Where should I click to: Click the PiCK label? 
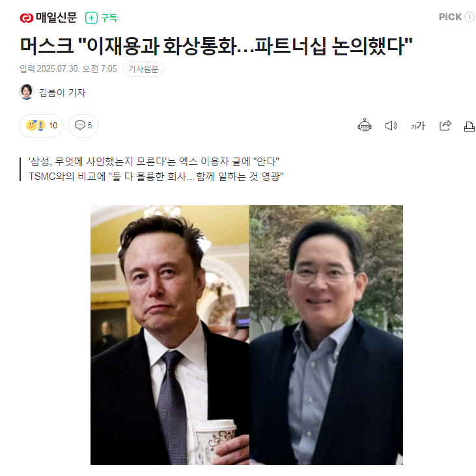450,17
